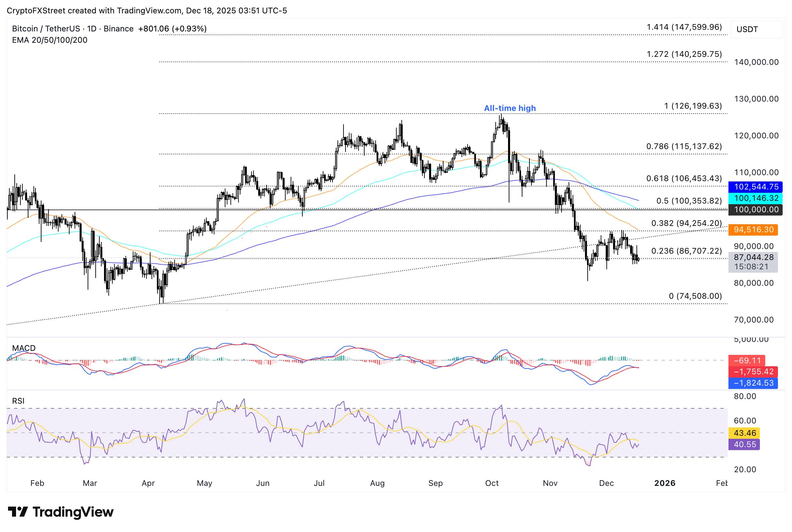Click the All-time high annotation text
This screenshot has width=792, height=532.
510,108
